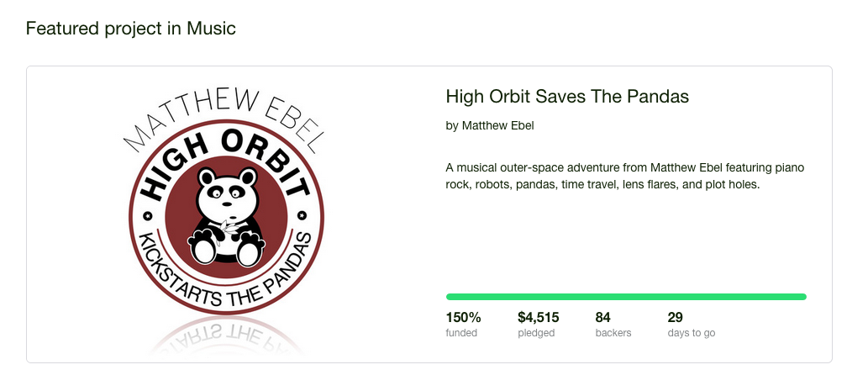Click the green funding progress bar
Screen dimensions: 868x391
pyautogui.click(x=625, y=297)
